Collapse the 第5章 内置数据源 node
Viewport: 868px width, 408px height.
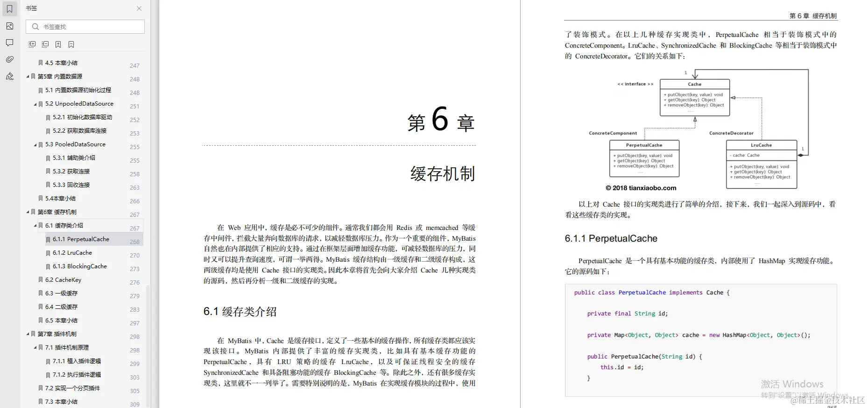tap(28, 76)
